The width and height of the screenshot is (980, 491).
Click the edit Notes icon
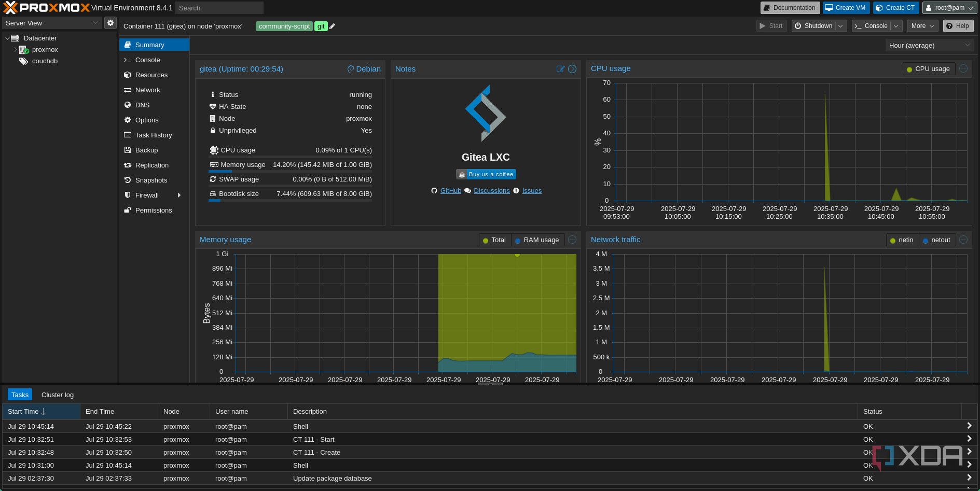click(560, 69)
